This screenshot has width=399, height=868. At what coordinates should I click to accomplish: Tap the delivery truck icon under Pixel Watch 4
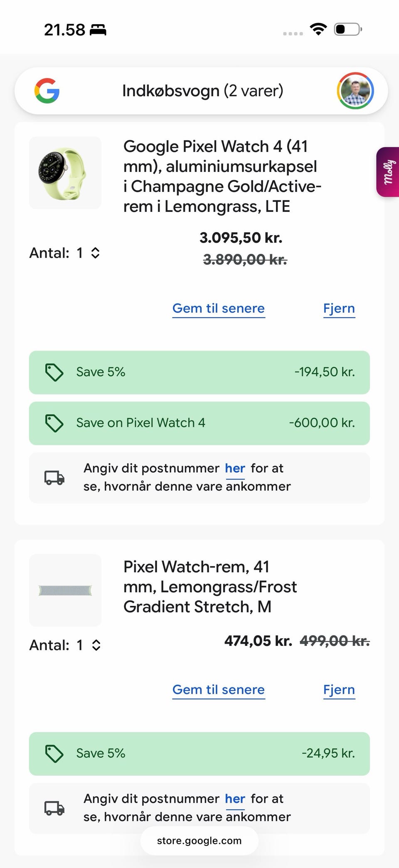[x=54, y=478]
